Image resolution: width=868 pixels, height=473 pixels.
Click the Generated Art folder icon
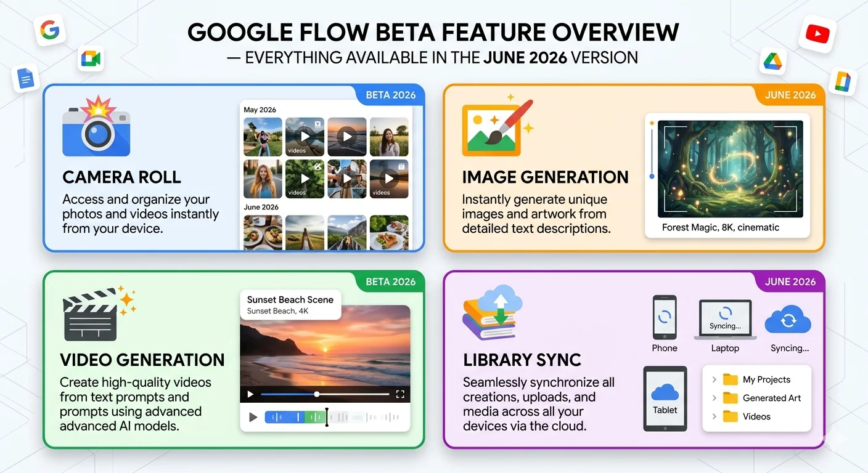(x=731, y=398)
